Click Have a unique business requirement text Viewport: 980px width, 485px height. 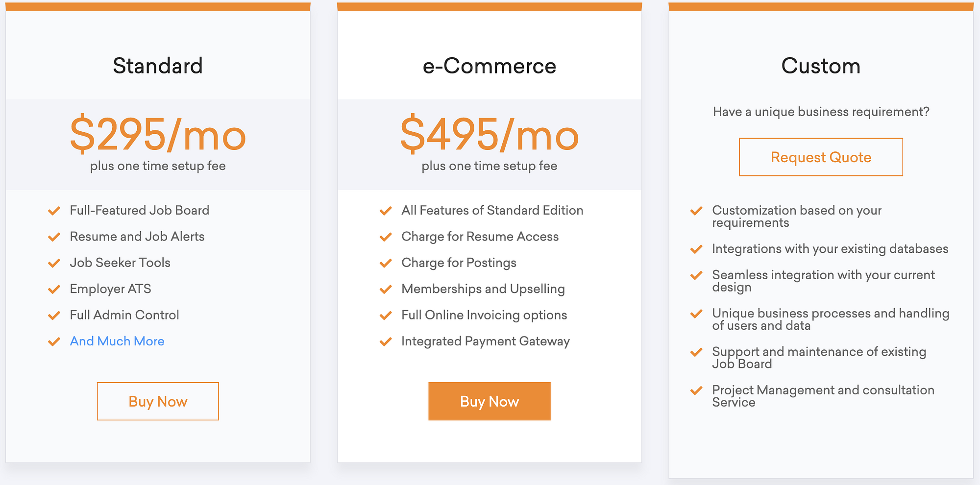coord(821,112)
